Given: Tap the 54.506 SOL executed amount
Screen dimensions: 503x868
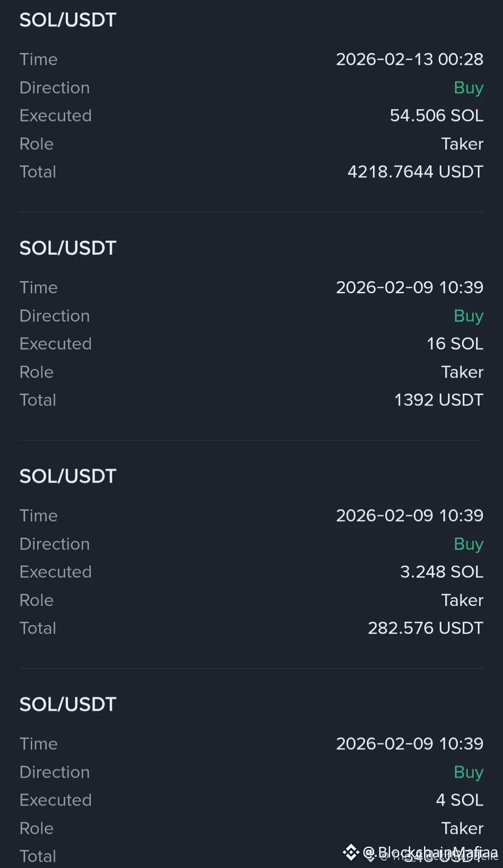Looking at the screenshot, I should pyautogui.click(x=436, y=115).
